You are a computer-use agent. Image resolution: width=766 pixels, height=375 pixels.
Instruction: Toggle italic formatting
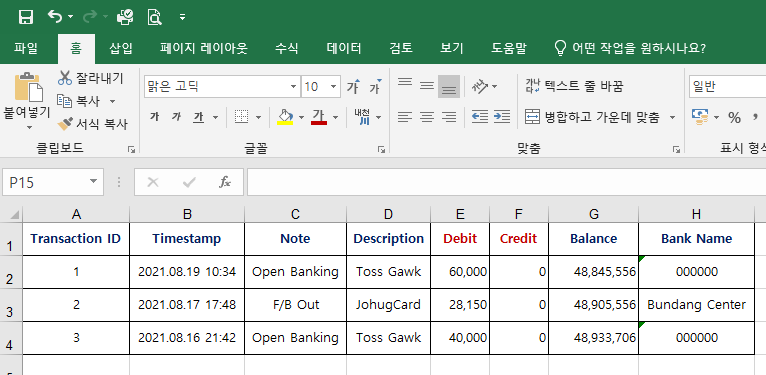point(176,117)
